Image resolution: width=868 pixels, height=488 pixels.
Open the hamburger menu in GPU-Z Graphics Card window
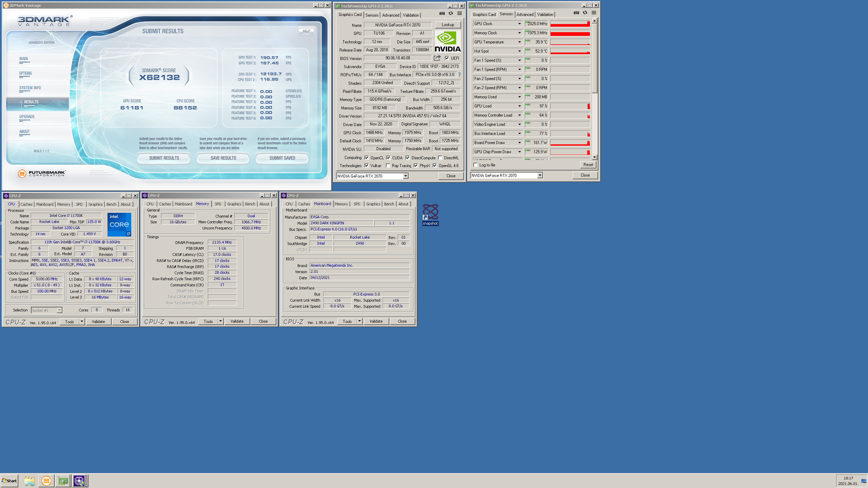(459, 14)
